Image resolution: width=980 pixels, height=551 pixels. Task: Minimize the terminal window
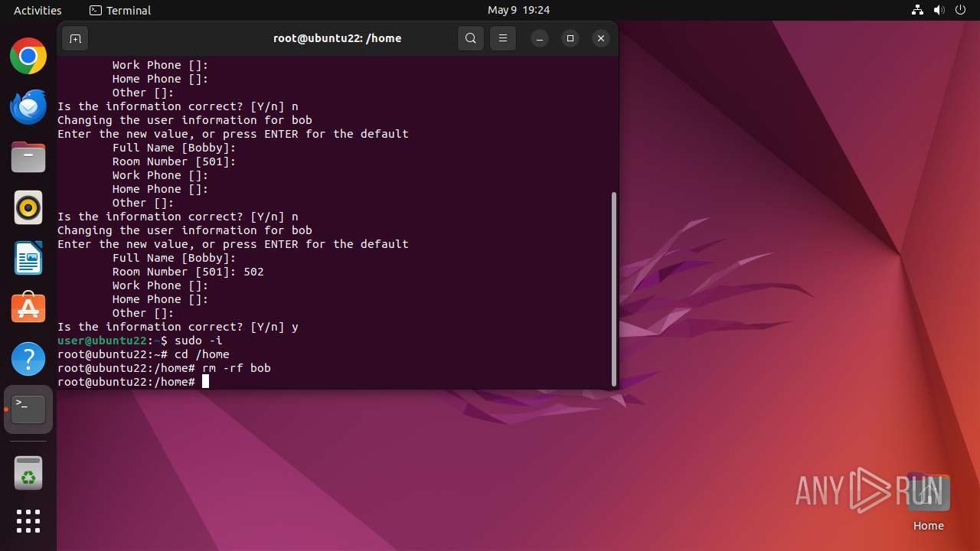pos(540,38)
